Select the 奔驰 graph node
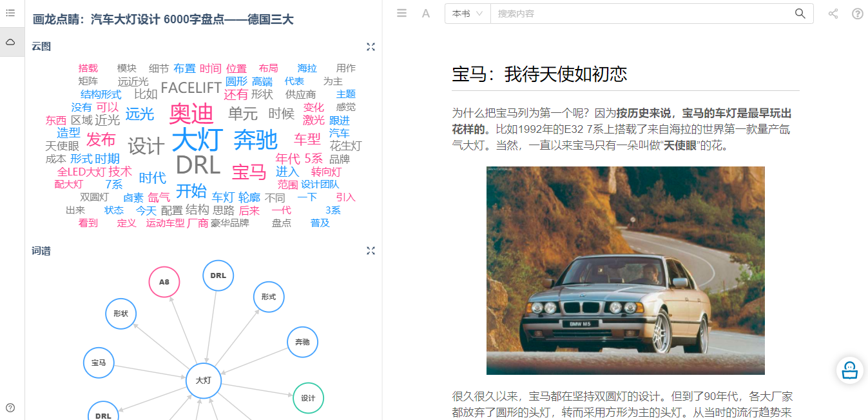Viewport: 868px width, 420px height. [302, 342]
